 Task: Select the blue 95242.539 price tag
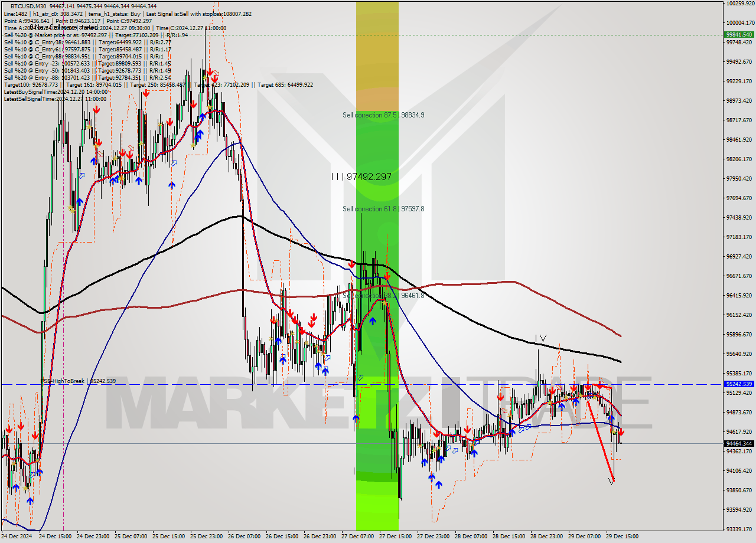point(739,384)
